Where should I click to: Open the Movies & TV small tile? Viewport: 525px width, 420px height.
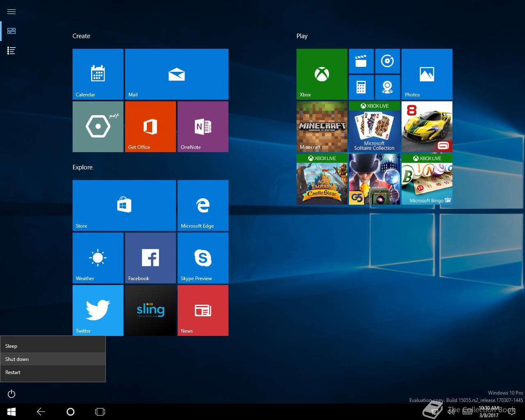coord(361,61)
